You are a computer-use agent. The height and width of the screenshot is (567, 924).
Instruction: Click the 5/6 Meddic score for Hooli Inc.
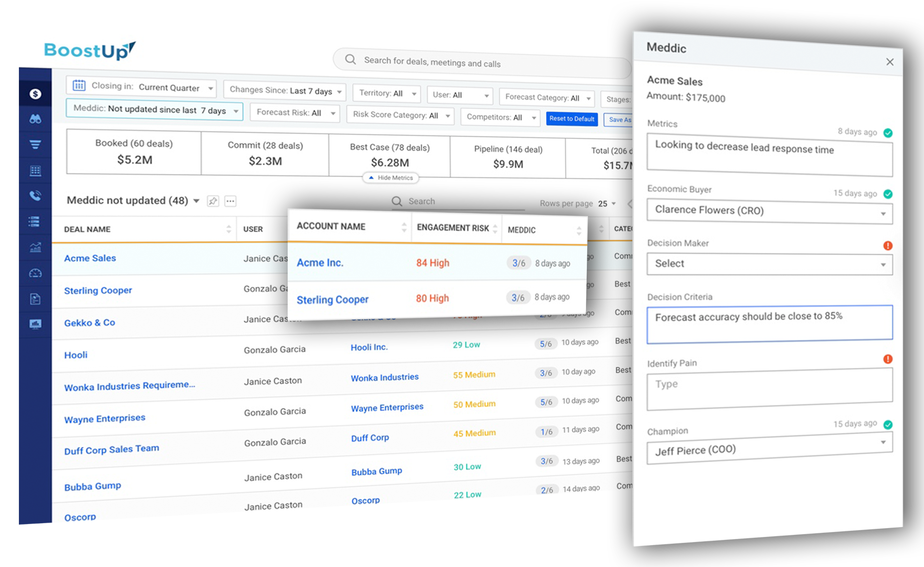coord(546,344)
